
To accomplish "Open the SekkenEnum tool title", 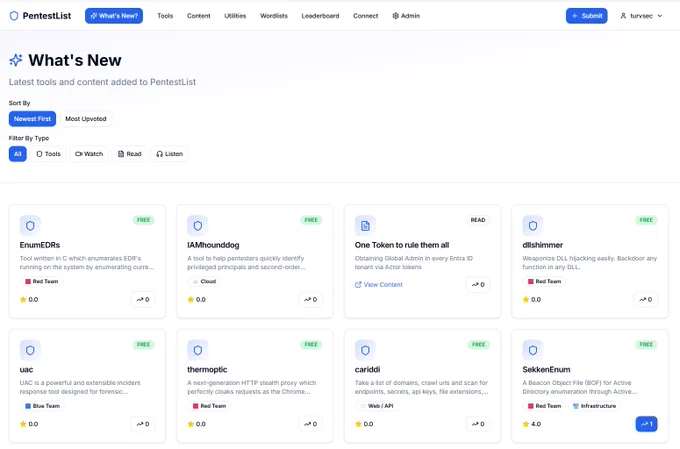I will click(x=546, y=369).
